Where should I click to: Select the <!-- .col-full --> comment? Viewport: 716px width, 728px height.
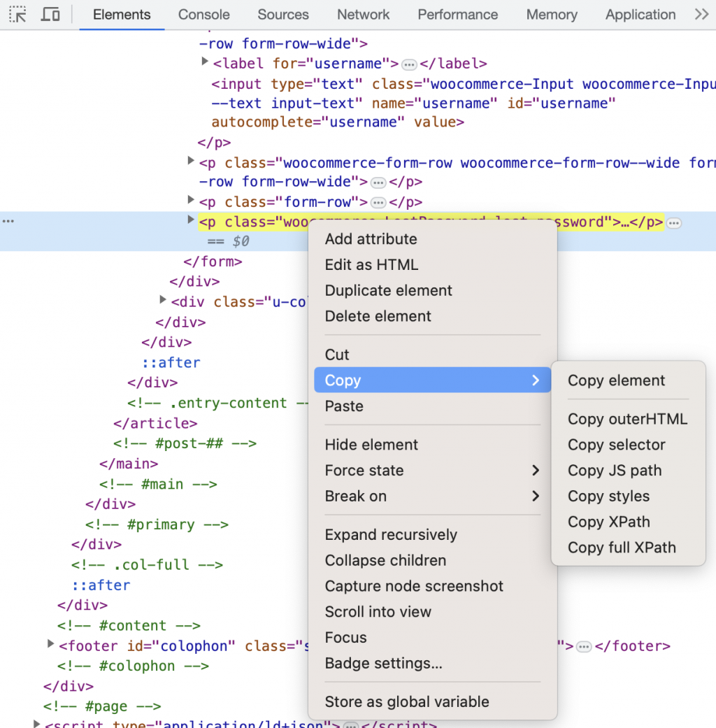pos(148,565)
